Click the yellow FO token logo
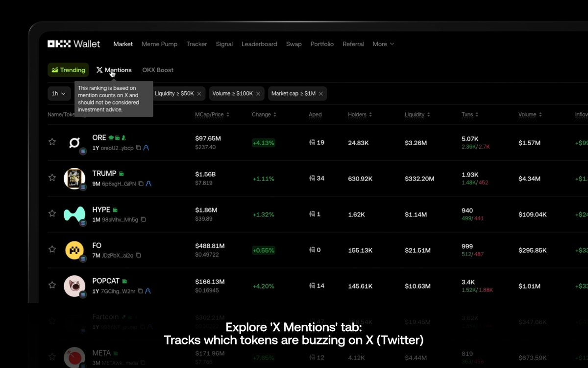Screen dimensions: 588x368 74,250
